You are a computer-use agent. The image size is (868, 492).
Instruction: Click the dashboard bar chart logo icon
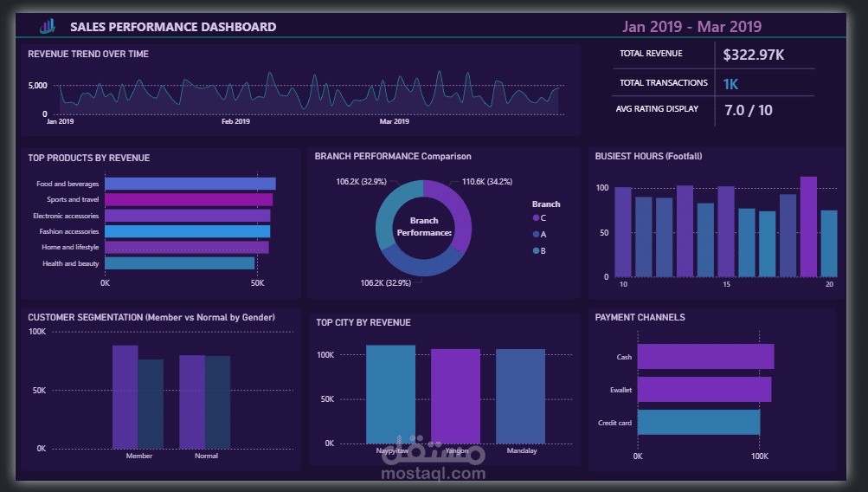[48, 26]
